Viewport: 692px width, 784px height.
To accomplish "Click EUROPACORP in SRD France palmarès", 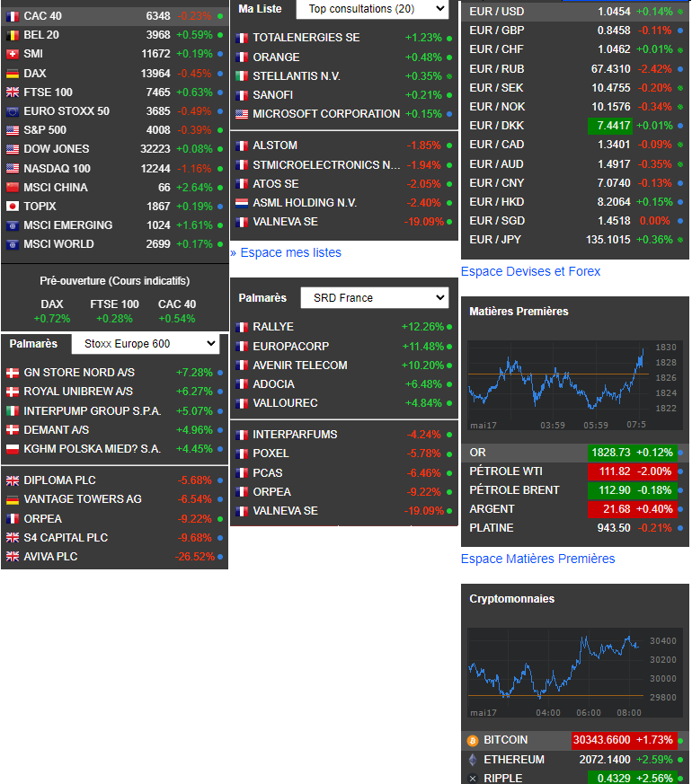I will pos(290,347).
